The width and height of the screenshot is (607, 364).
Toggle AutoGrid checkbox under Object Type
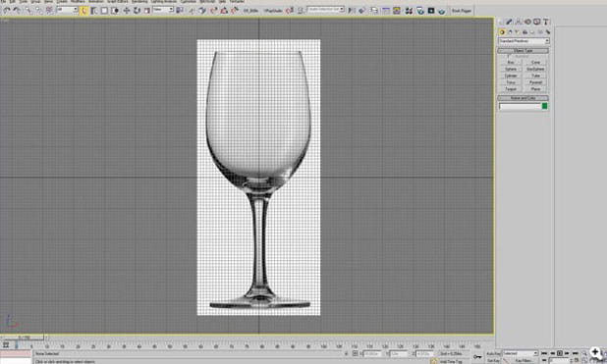click(x=508, y=56)
